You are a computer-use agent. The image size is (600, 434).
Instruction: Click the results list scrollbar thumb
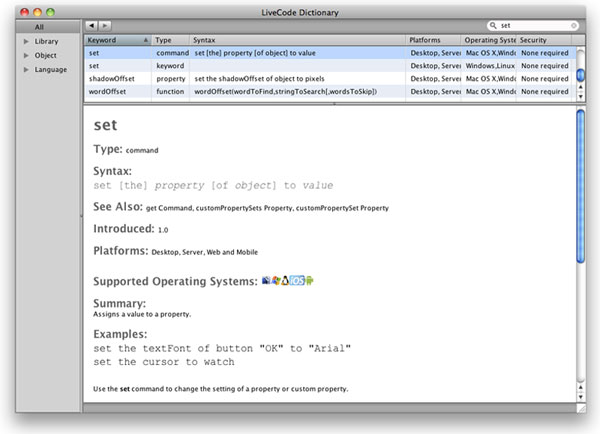point(580,75)
